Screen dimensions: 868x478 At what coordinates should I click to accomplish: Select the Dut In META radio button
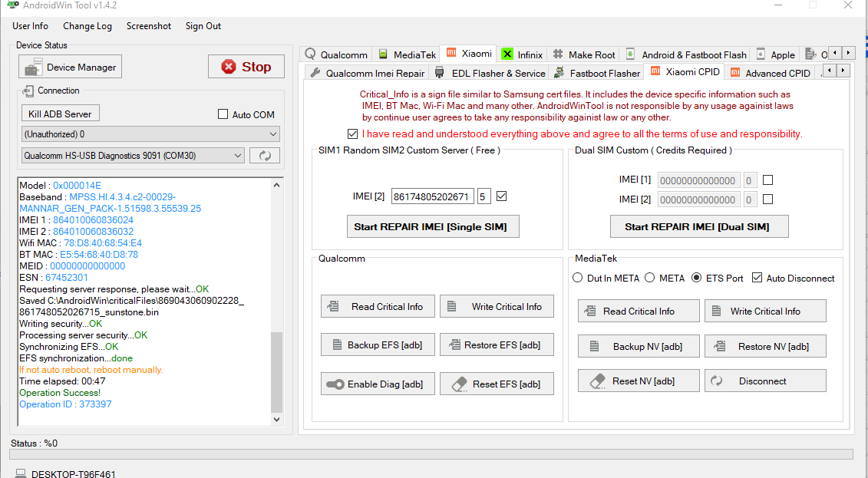point(578,278)
